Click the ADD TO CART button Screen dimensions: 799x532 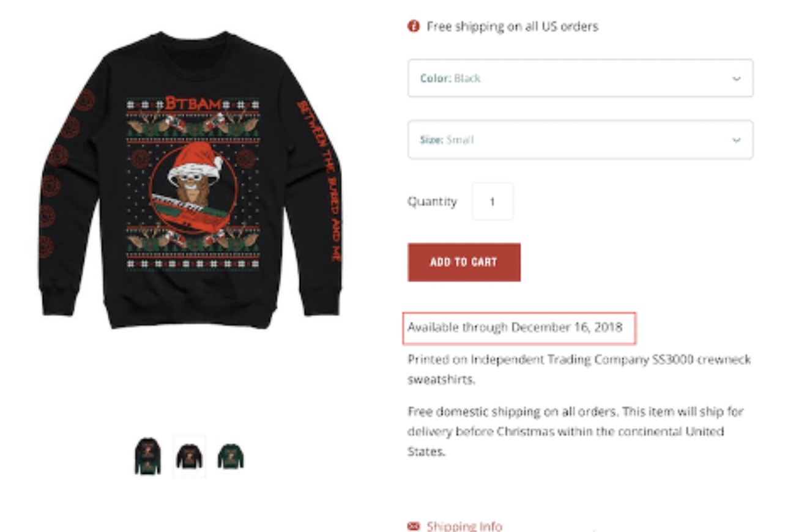pos(464,262)
